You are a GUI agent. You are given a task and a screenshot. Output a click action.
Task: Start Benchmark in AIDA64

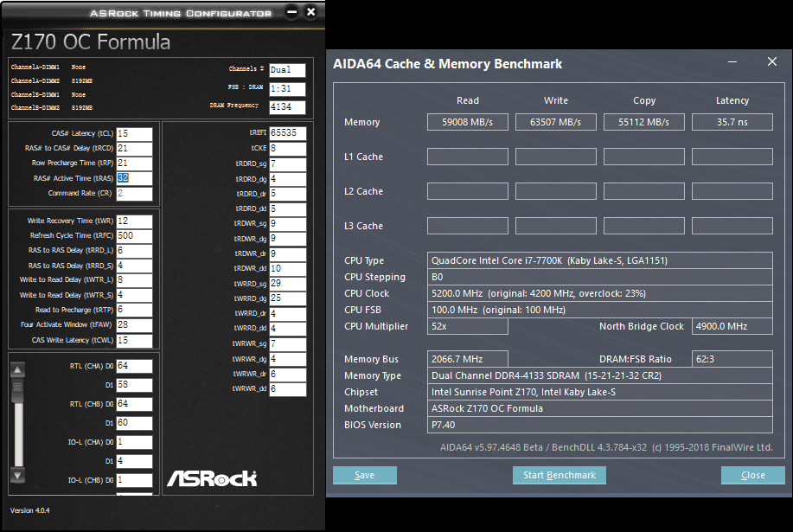(560, 476)
